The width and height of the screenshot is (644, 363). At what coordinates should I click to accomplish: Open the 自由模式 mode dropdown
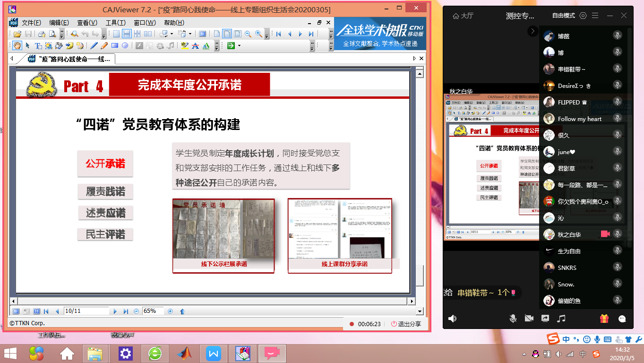563,16
